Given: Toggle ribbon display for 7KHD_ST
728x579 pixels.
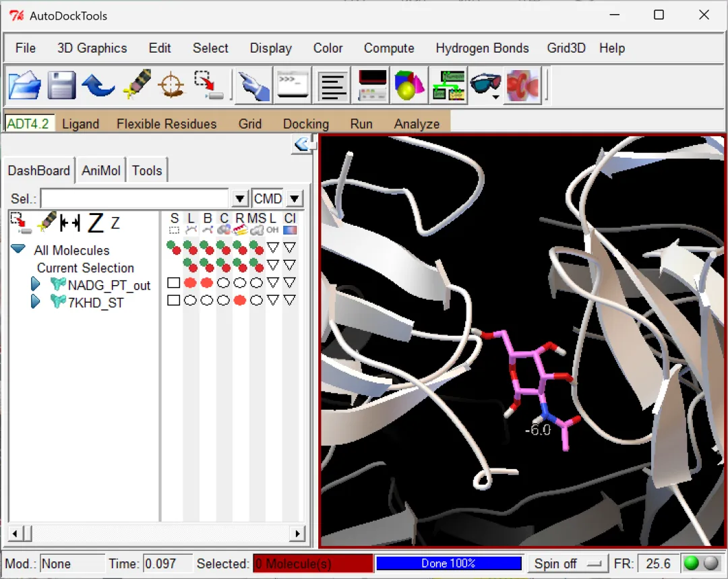Looking at the screenshot, I should [x=240, y=301].
